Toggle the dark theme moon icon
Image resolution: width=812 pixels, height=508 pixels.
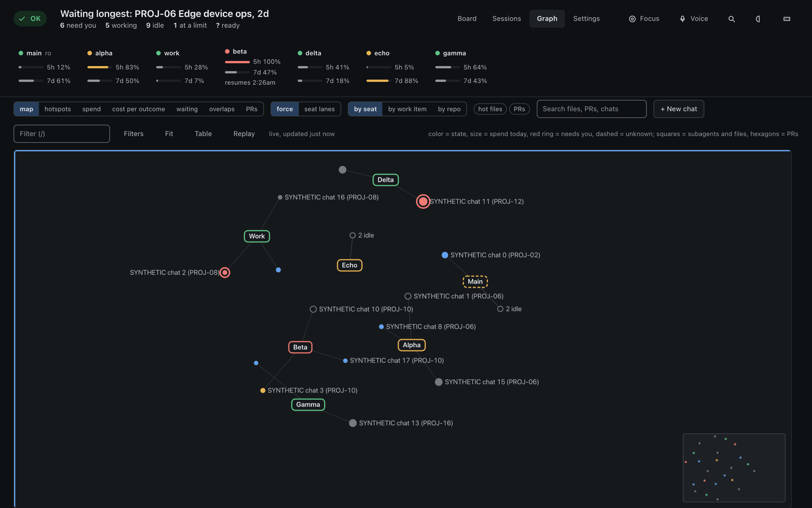click(x=758, y=19)
